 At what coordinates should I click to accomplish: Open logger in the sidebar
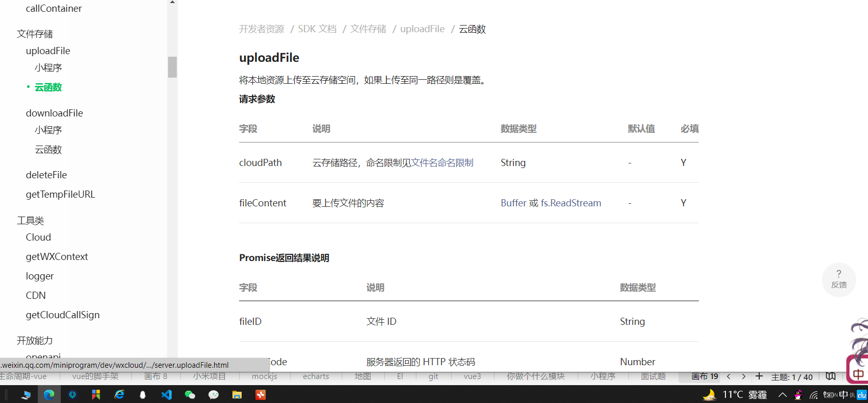(40, 276)
